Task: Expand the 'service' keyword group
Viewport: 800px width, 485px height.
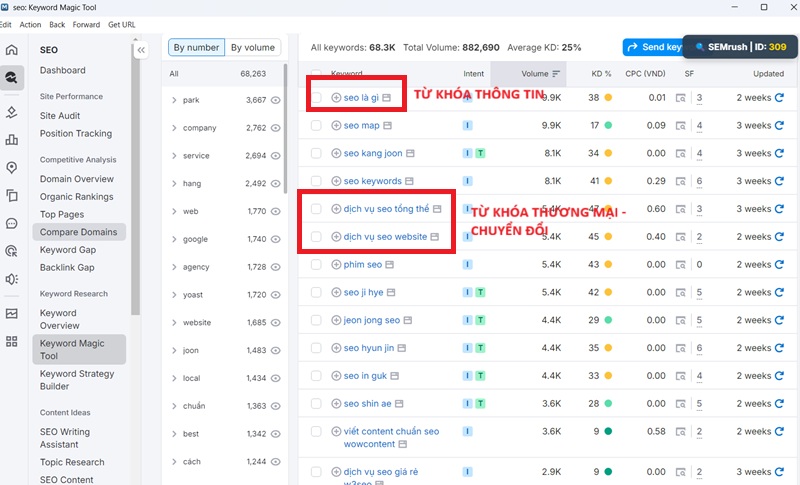Action: tap(174, 156)
